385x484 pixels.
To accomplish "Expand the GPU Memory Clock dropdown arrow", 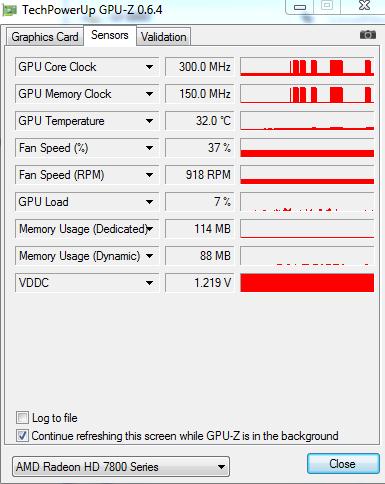I will click(150, 94).
